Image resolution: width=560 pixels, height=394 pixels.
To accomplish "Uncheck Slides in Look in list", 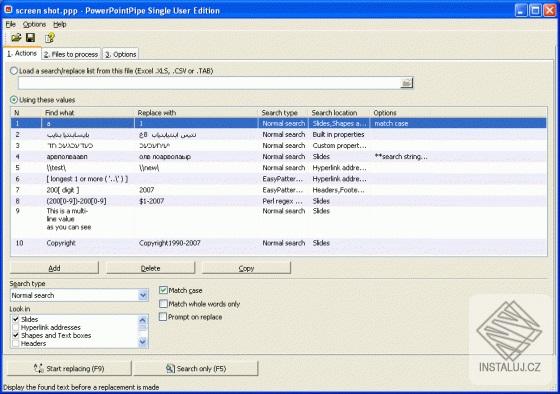I will [16, 319].
